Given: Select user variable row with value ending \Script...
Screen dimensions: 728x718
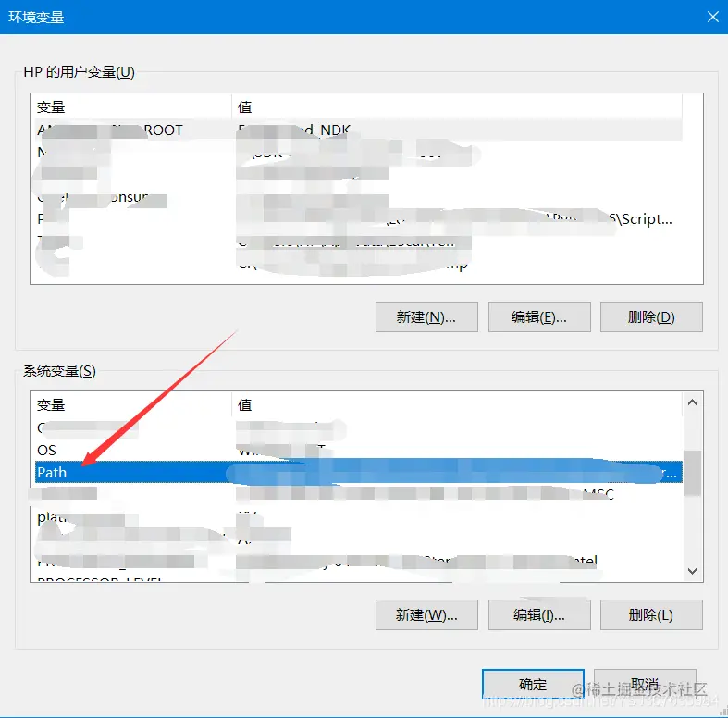Looking at the screenshot, I should [x=358, y=218].
